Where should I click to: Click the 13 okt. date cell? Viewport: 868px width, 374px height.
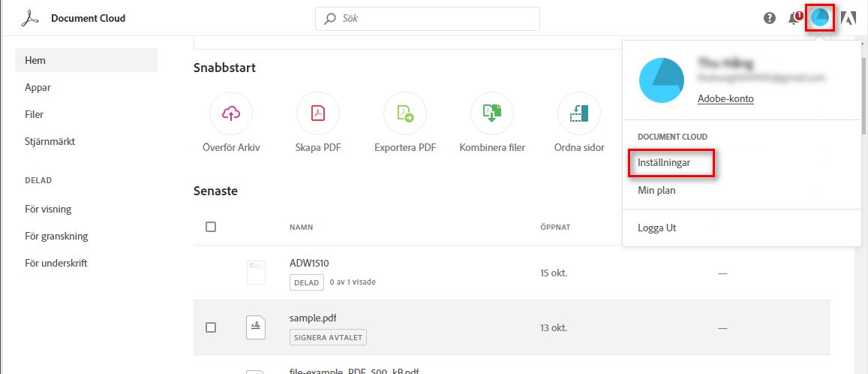pos(554,327)
